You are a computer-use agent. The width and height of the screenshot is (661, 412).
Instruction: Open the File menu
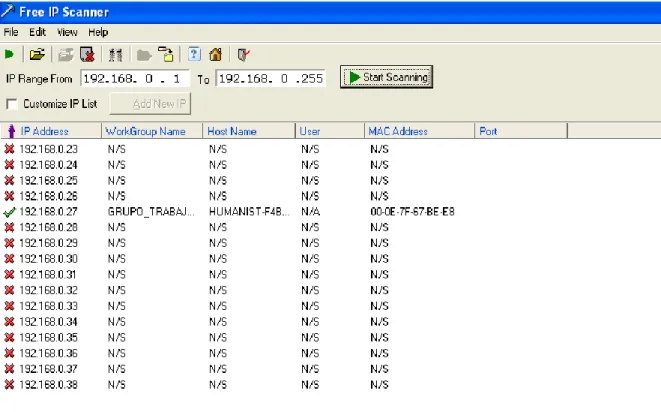click(x=11, y=32)
